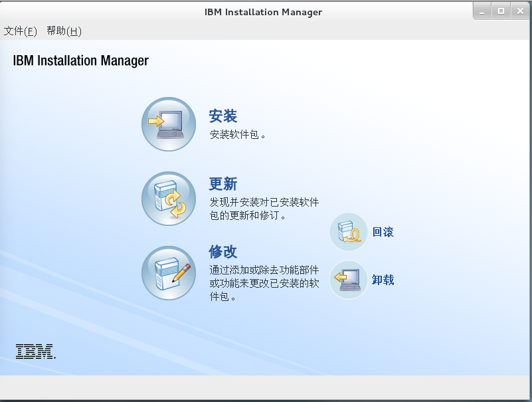Screen dimensions: 532x402
Task: Click the Uninstall (卸载) computer icon
Action: 349,280
